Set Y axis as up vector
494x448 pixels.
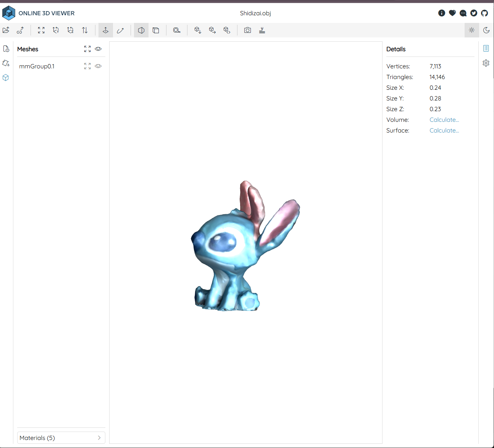[56, 30]
